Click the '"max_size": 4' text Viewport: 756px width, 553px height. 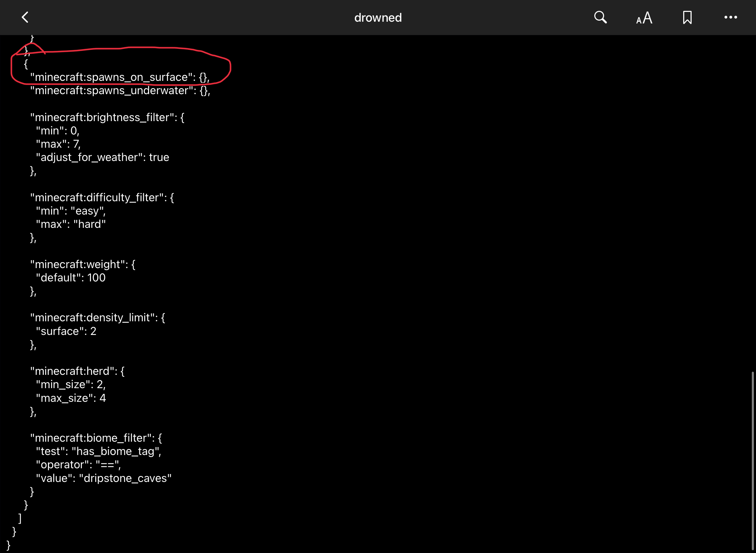click(71, 398)
